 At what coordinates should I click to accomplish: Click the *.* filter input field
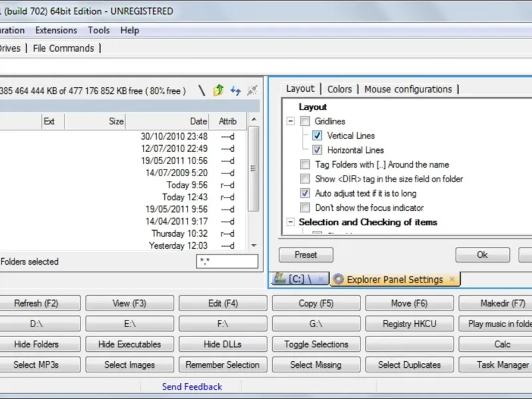pos(227,261)
